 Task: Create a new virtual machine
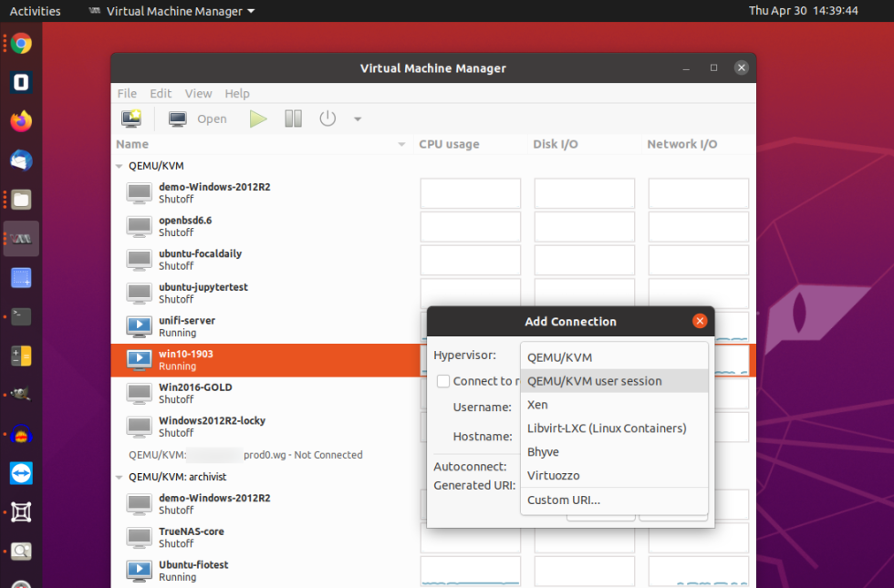130,119
